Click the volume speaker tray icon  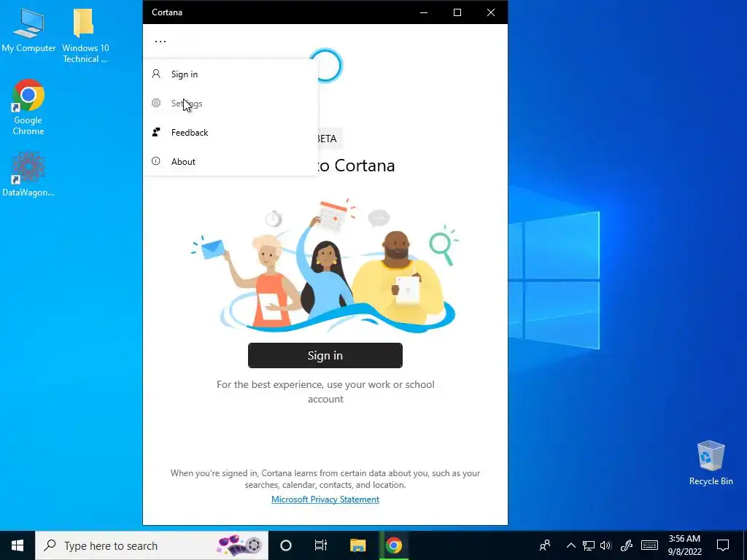coord(605,545)
